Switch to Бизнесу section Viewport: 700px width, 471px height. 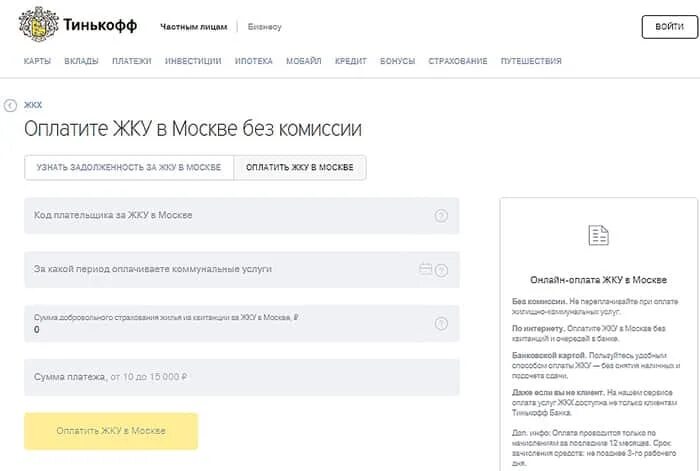[x=265, y=27]
